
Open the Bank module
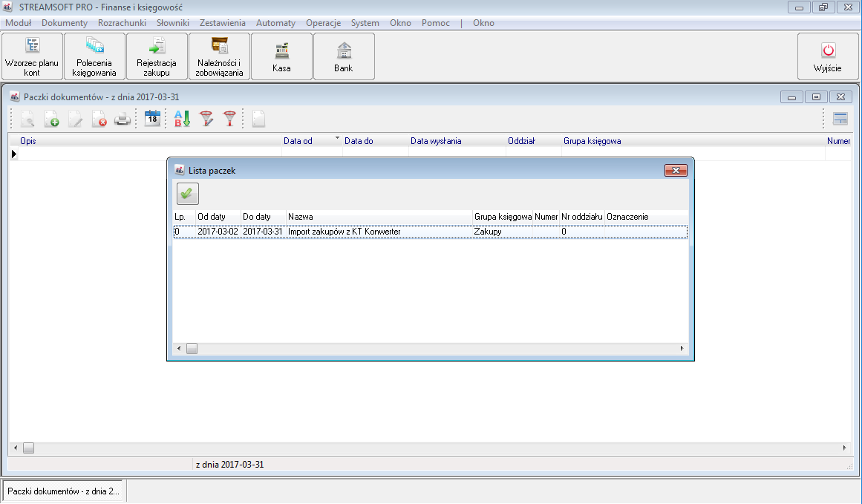(344, 56)
